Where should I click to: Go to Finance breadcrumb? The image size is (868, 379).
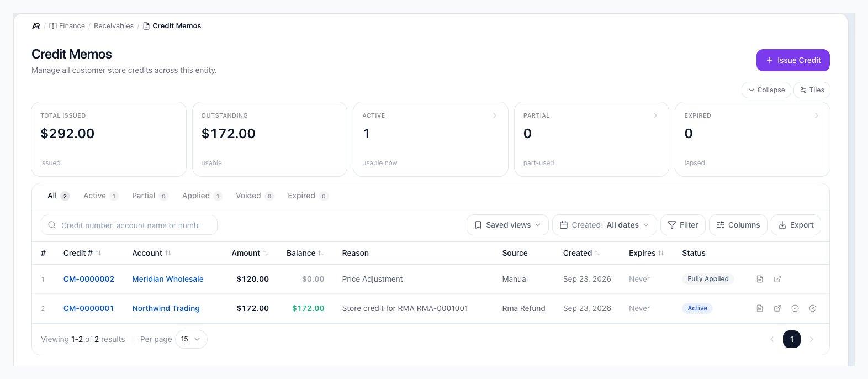(x=67, y=26)
